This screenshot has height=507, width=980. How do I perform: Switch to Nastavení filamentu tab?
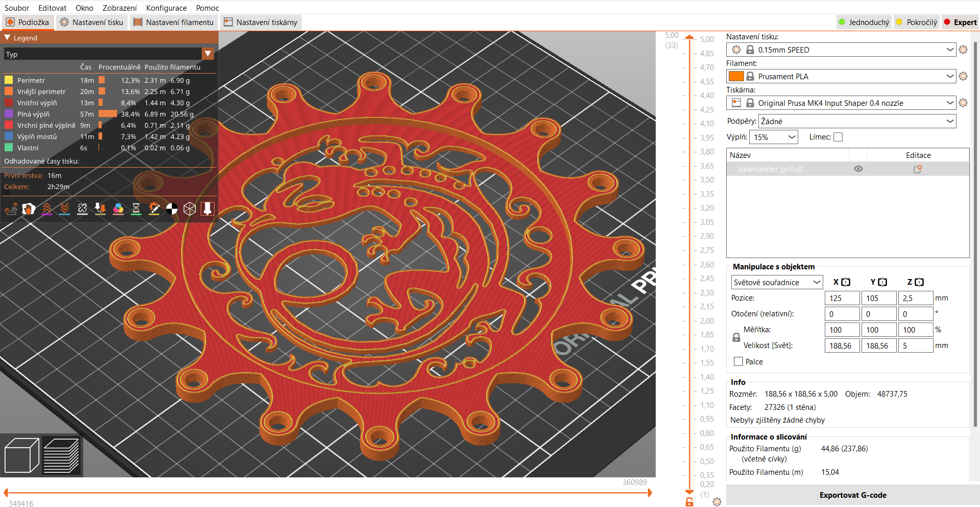(x=174, y=22)
